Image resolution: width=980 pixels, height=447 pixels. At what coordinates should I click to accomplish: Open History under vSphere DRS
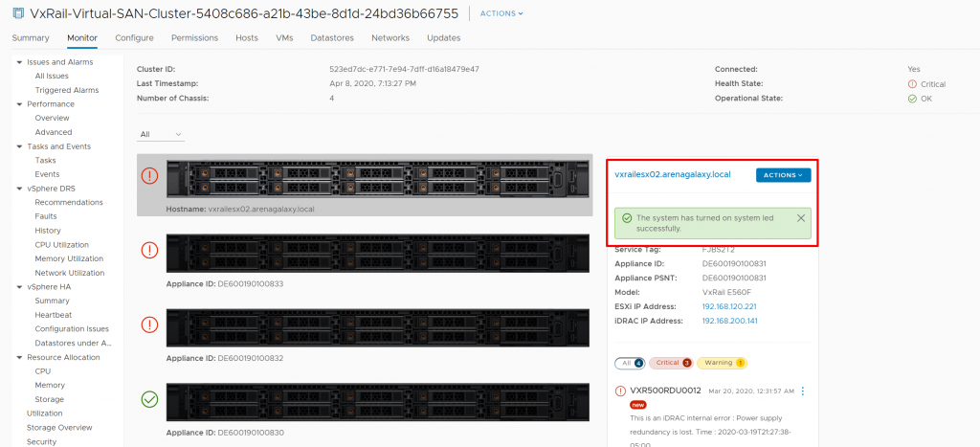(48, 231)
